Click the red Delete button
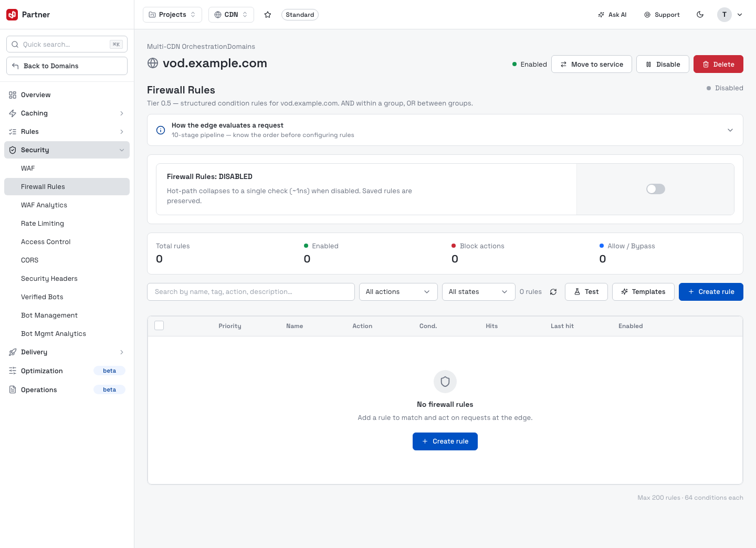 [x=718, y=64]
